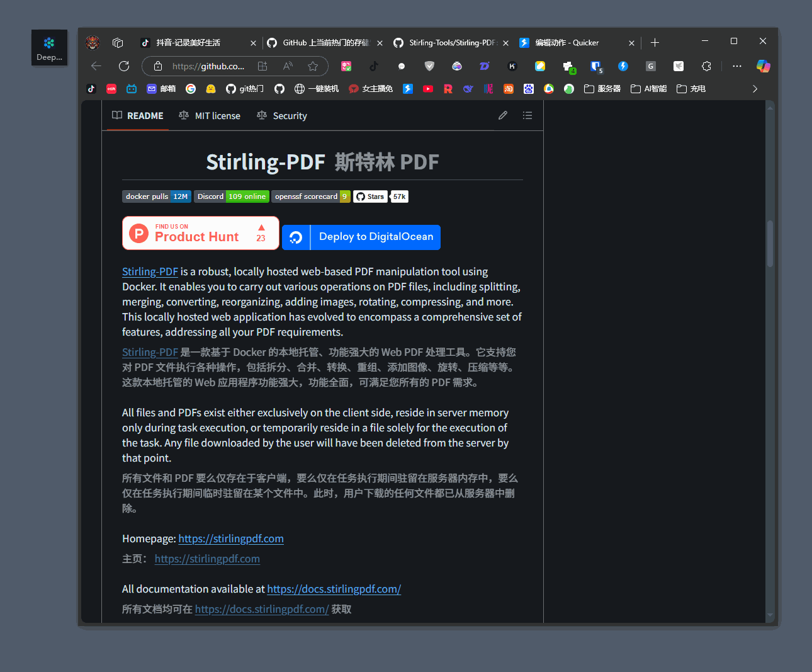Open the bilibili bookmark
The width and height of the screenshot is (812, 672).
[x=132, y=89]
